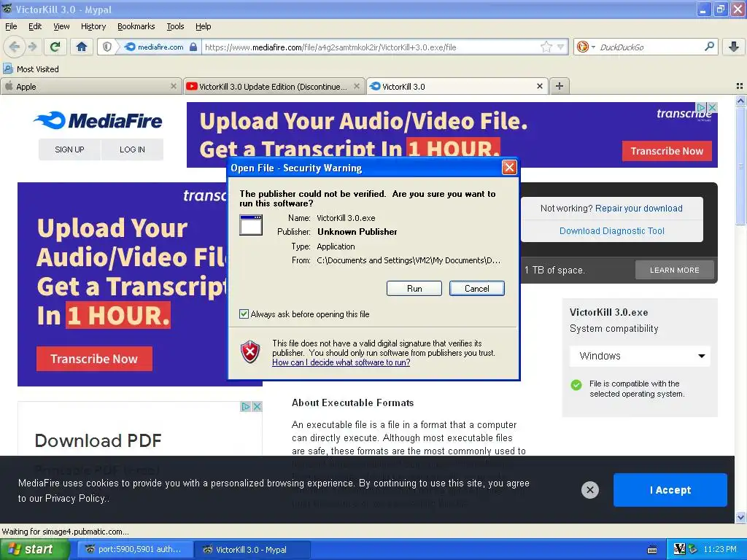
Task: Click the Repair your download link
Action: point(638,208)
